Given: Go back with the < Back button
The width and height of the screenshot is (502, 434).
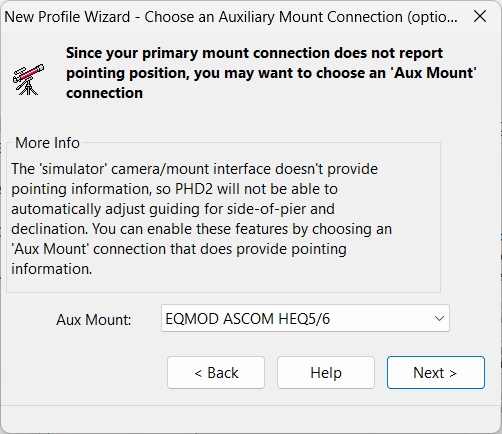Looking at the screenshot, I should (x=216, y=373).
